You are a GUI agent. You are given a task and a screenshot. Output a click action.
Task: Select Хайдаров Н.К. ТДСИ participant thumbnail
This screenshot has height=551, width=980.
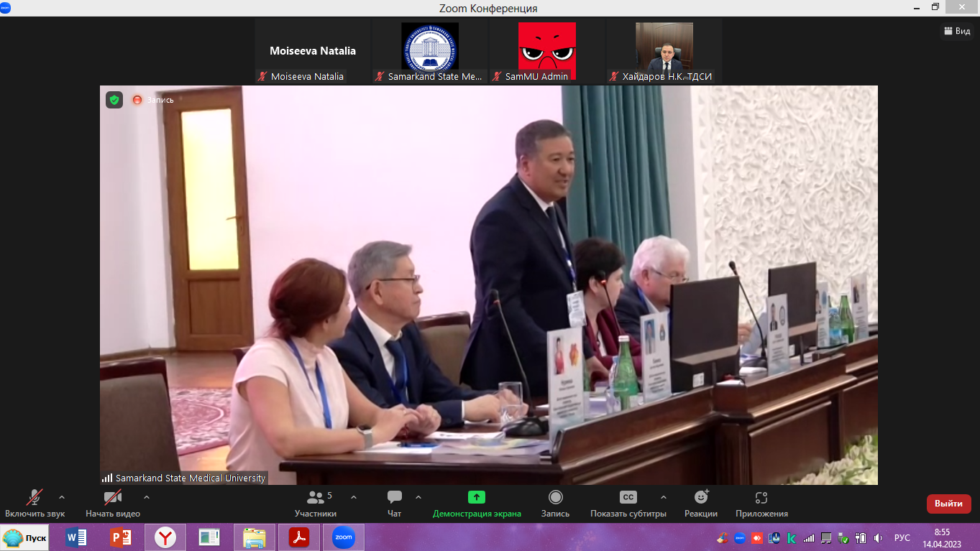(x=664, y=51)
